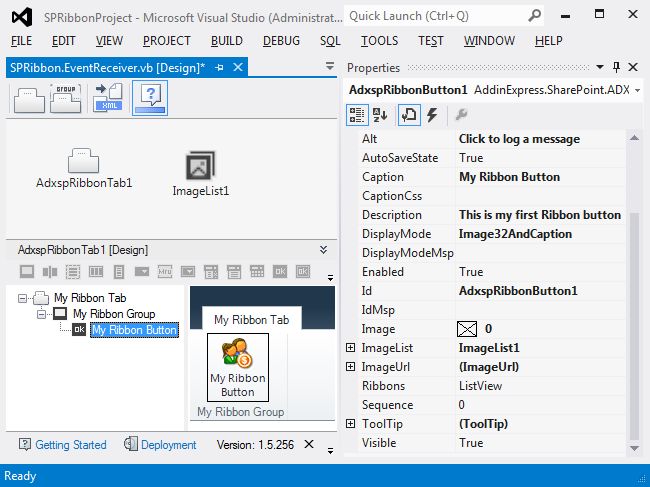Image resolution: width=650 pixels, height=487 pixels.
Task: Select My Ribbon Tab tree item
Action: tap(90, 298)
